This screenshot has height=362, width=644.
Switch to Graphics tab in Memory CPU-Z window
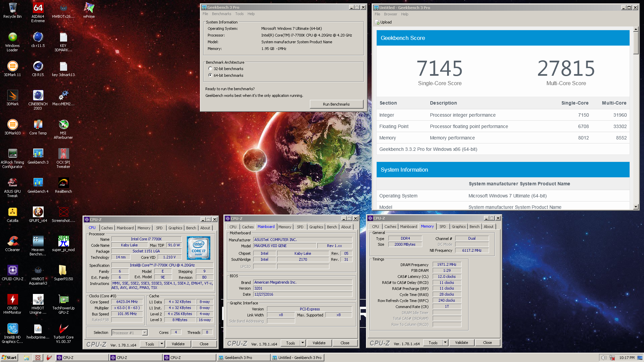tap(459, 227)
